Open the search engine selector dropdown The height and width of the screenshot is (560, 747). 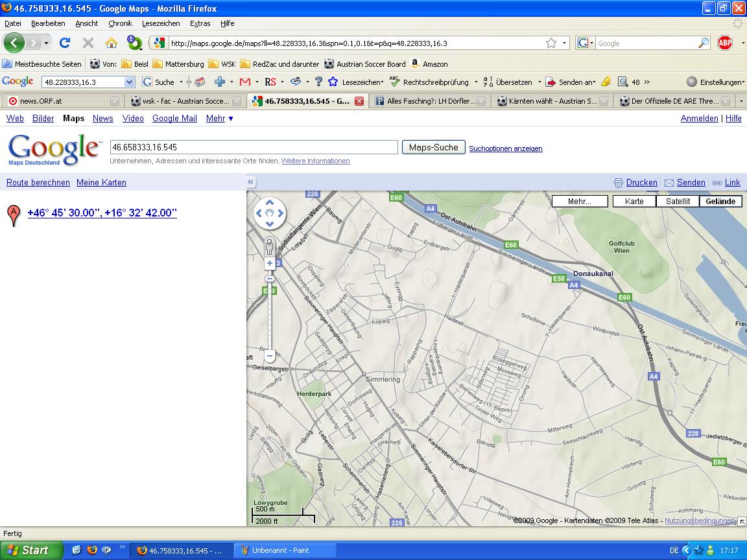tap(586, 43)
